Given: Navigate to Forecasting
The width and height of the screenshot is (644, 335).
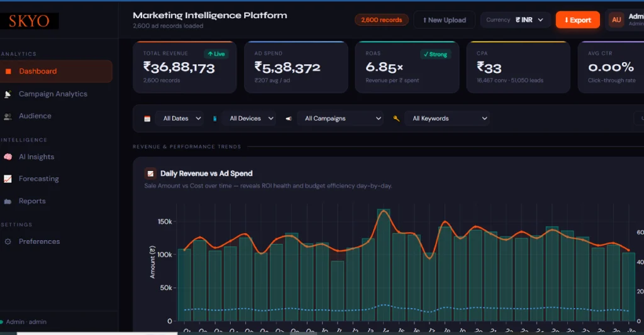Looking at the screenshot, I should (x=38, y=179).
